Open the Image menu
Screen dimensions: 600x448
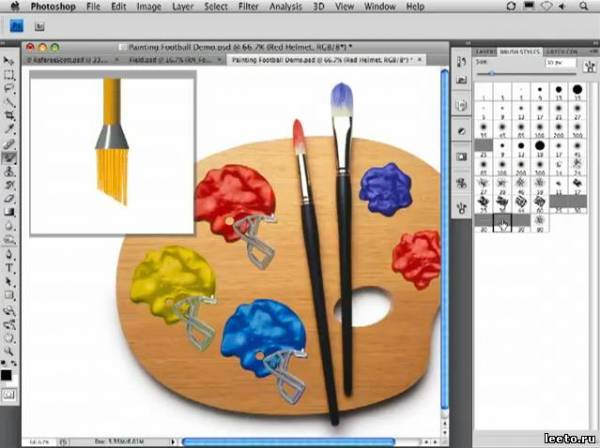pyautogui.click(x=148, y=7)
